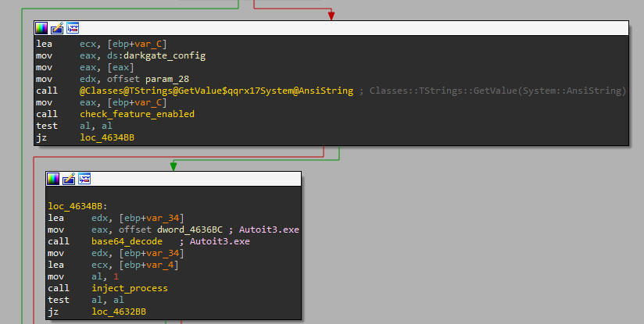This screenshot has width=644, height=324.
Task: Open color picker icon on loc_4634BB block
Action: pyautogui.click(x=53, y=179)
